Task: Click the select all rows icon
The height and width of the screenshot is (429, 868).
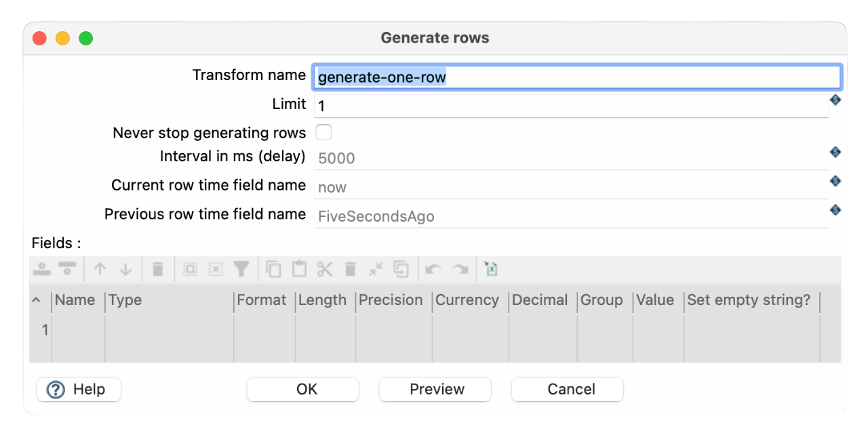Action: point(191,269)
